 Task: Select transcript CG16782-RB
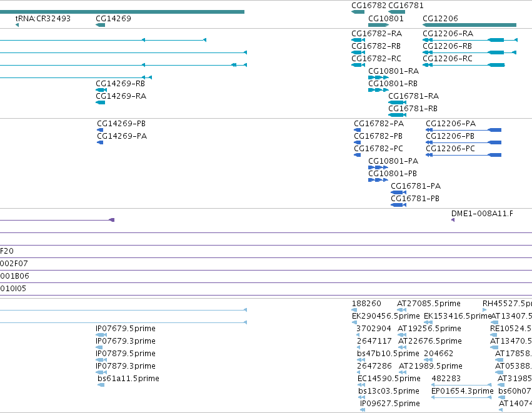[x=376, y=46]
